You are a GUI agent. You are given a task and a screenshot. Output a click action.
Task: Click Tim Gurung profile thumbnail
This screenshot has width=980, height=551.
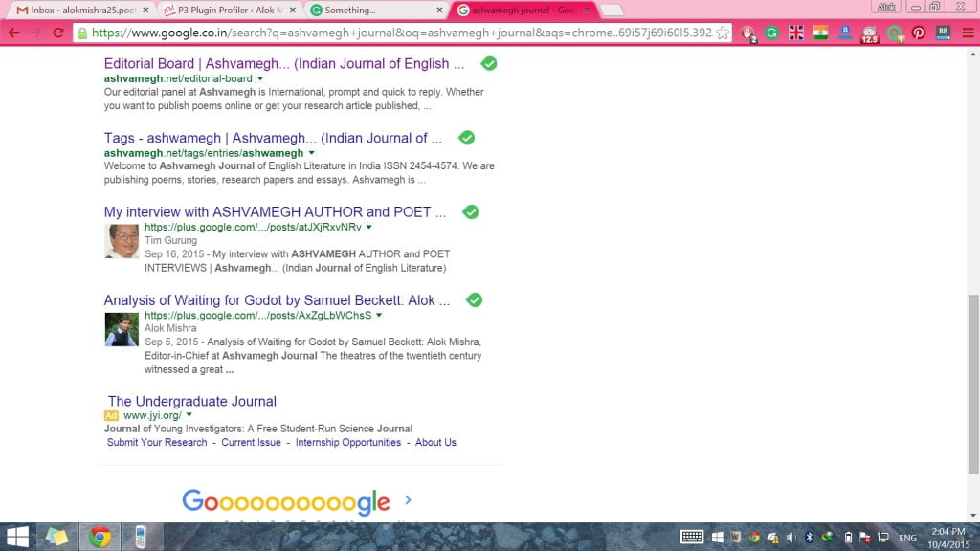click(122, 241)
